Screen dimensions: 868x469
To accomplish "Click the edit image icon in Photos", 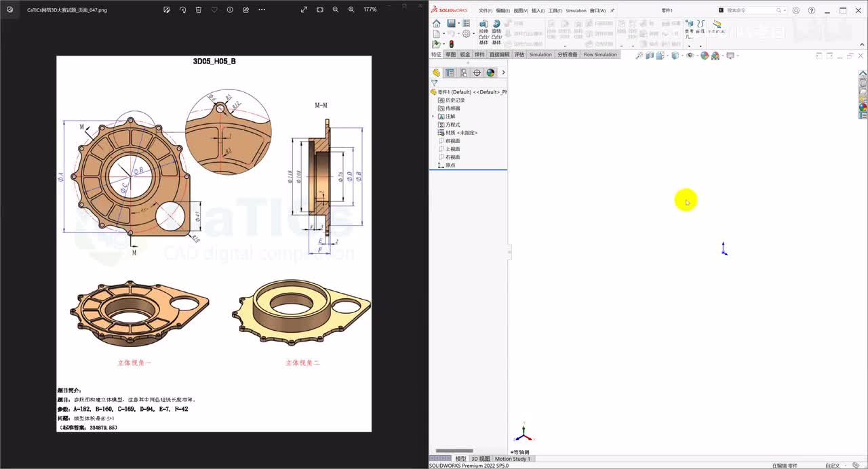I will point(167,9).
